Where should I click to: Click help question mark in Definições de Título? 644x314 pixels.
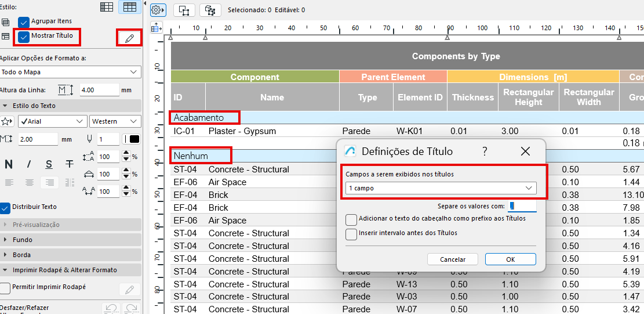(485, 151)
